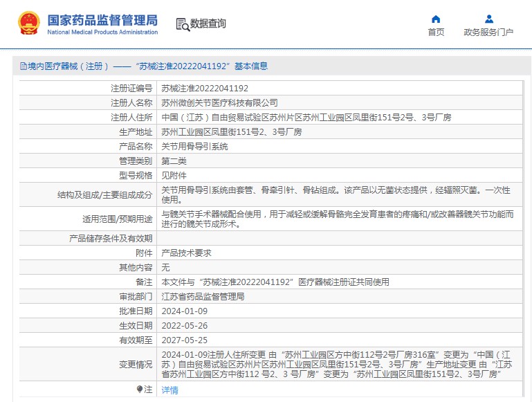532x402 pixels.
Task: Click 结构及组成/主要组成成分 label
Action: [104, 195]
